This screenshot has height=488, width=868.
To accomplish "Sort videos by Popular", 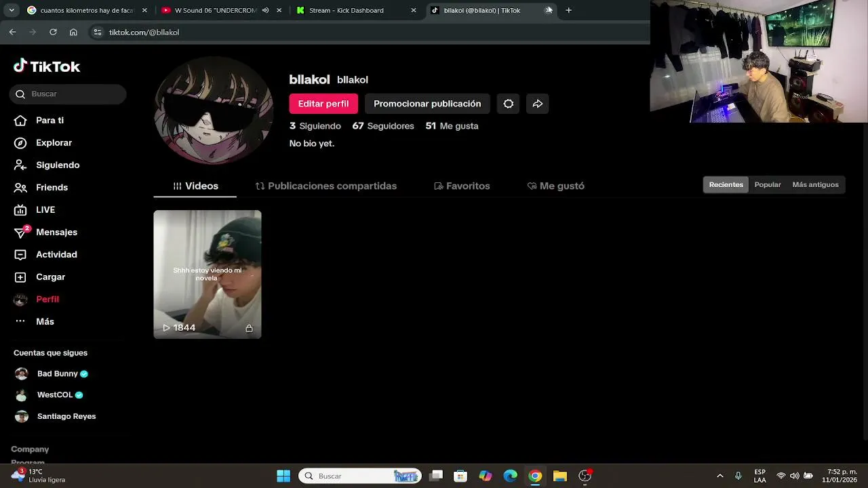I will point(768,184).
